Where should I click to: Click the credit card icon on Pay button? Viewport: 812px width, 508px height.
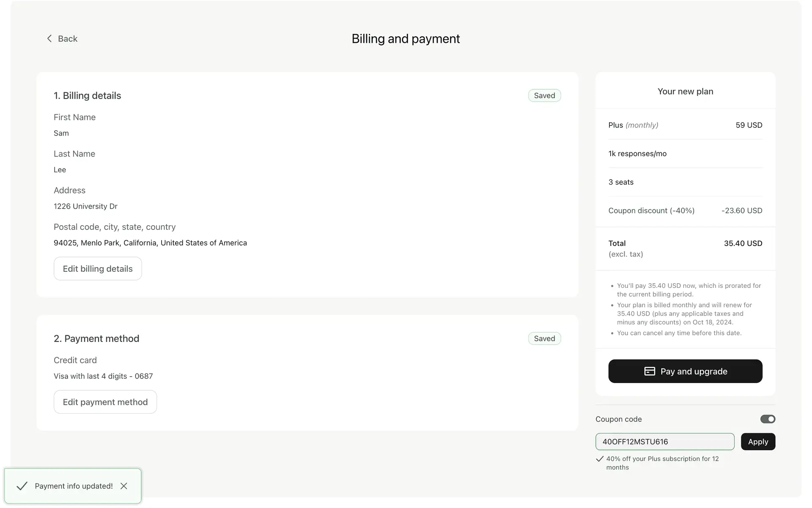coord(650,371)
